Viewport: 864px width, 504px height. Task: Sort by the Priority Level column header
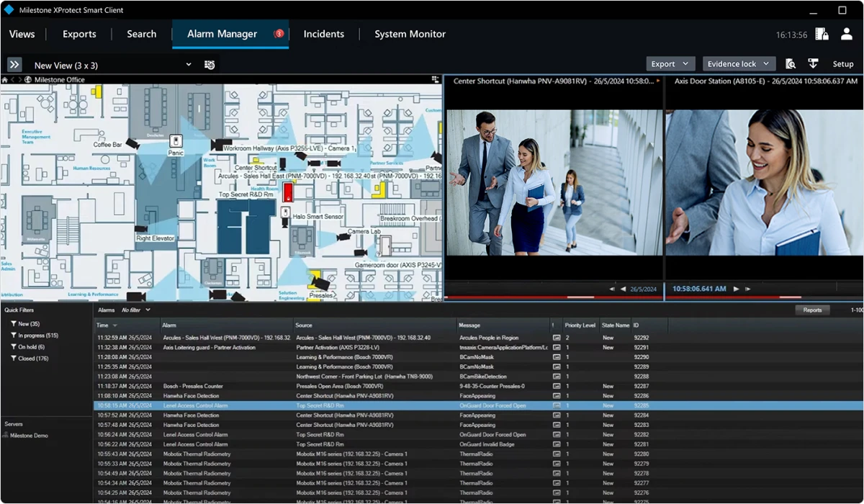pos(580,325)
